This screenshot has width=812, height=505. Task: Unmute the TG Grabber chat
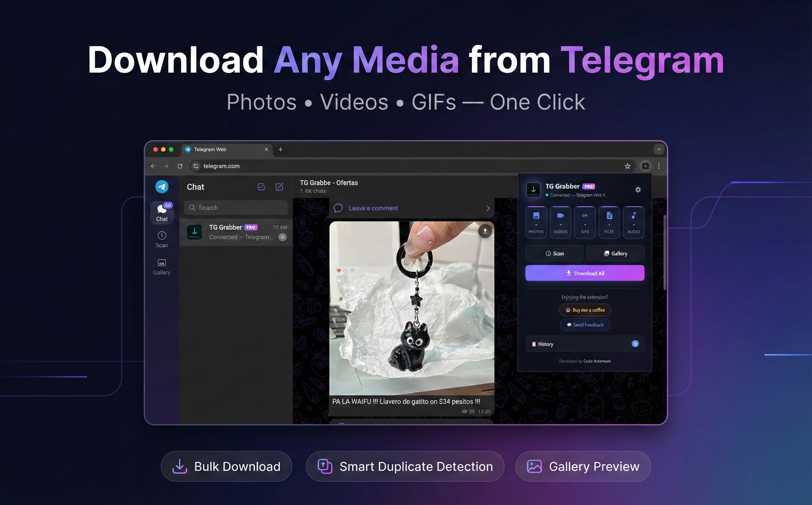[x=283, y=237]
